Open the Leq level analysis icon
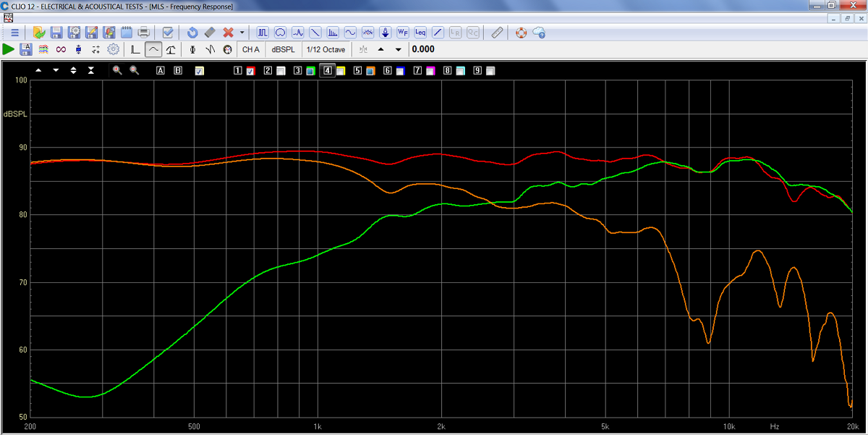868x435 pixels. point(420,33)
